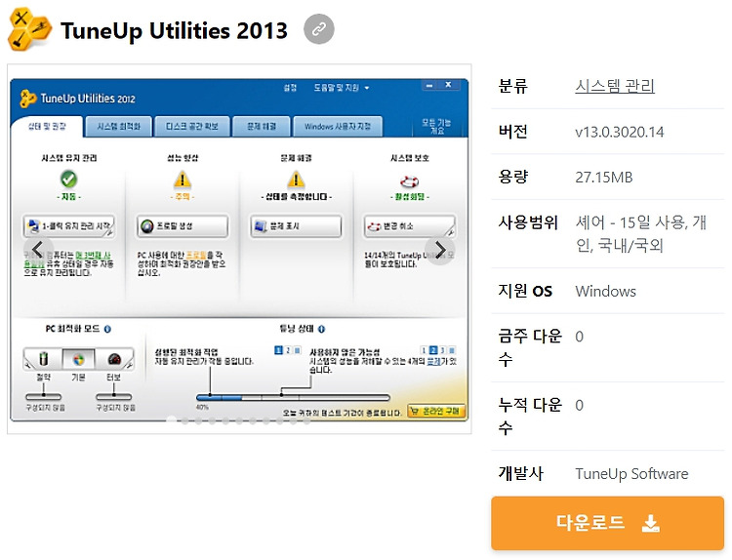The image size is (732, 560).
Task: Click the yellow 온라인 구매 button
Action: [436, 411]
